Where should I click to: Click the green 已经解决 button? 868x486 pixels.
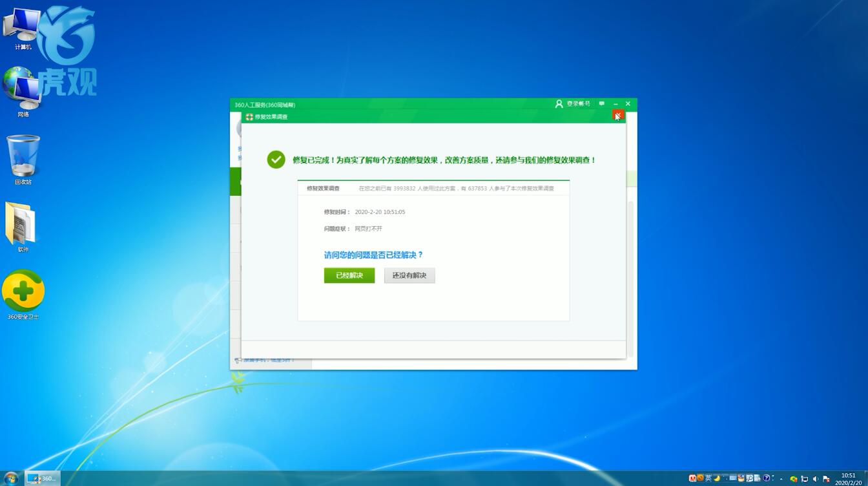pyautogui.click(x=349, y=275)
